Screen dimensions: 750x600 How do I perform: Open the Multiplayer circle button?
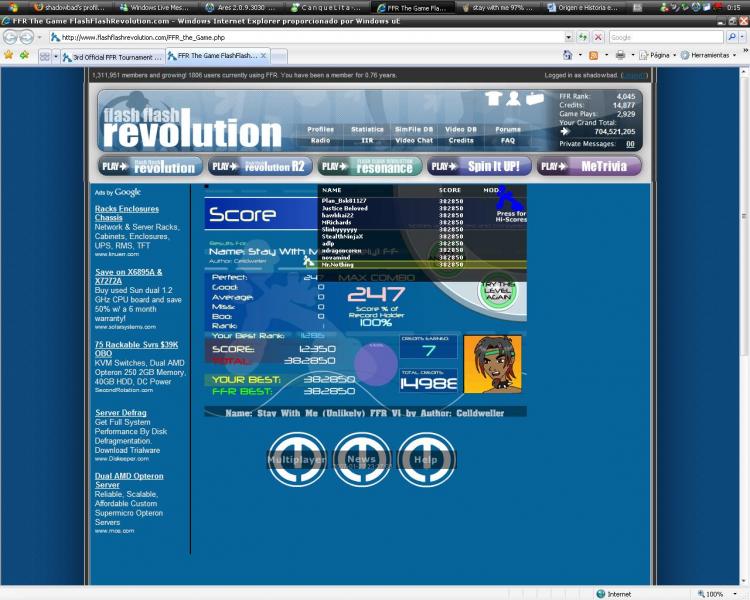click(297, 460)
